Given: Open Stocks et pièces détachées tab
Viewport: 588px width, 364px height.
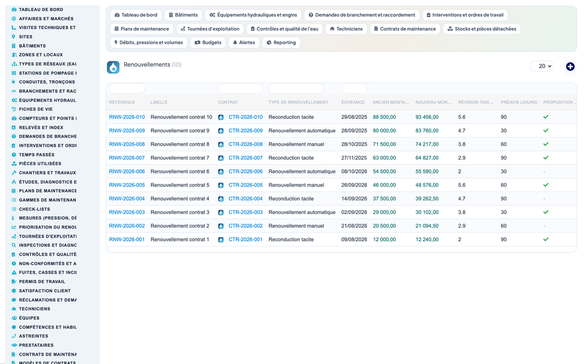Looking at the screenshot, I should pos(482,29).
